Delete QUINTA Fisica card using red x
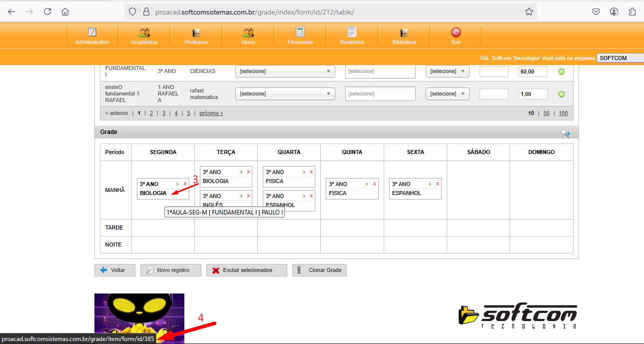 coord(374,184)
